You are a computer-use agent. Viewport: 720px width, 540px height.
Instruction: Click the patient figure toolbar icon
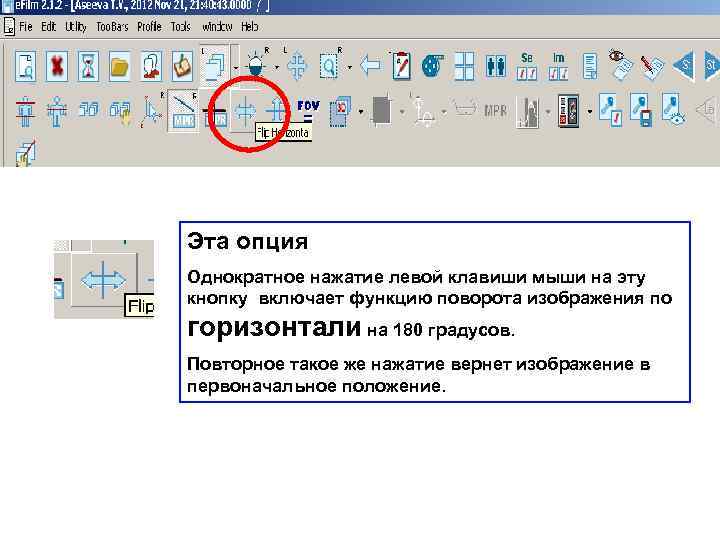click(x=151, y=66)
